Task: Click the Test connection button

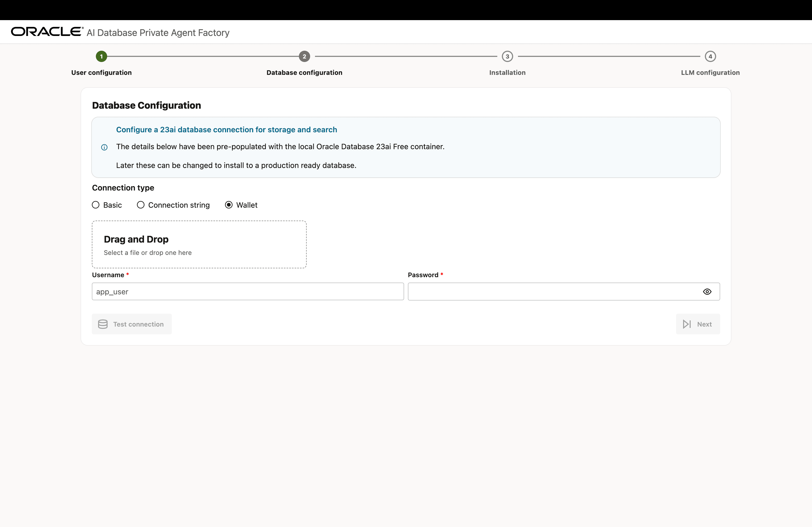Action: click(132, 324)
